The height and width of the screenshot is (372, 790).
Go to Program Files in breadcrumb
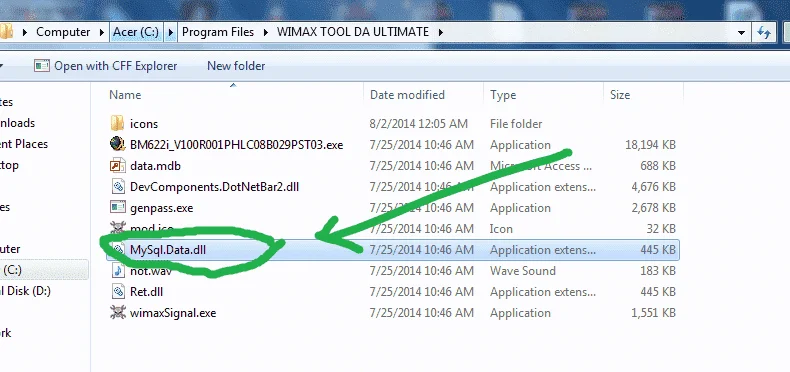coord(218,32)
